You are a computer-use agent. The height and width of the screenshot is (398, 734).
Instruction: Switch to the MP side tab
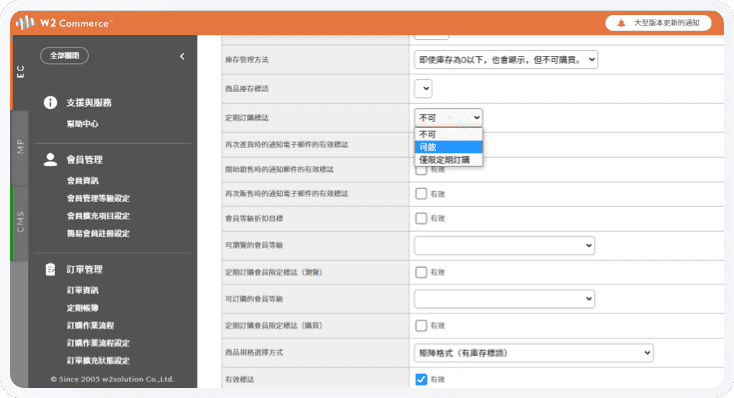click(x=20, y=147)
